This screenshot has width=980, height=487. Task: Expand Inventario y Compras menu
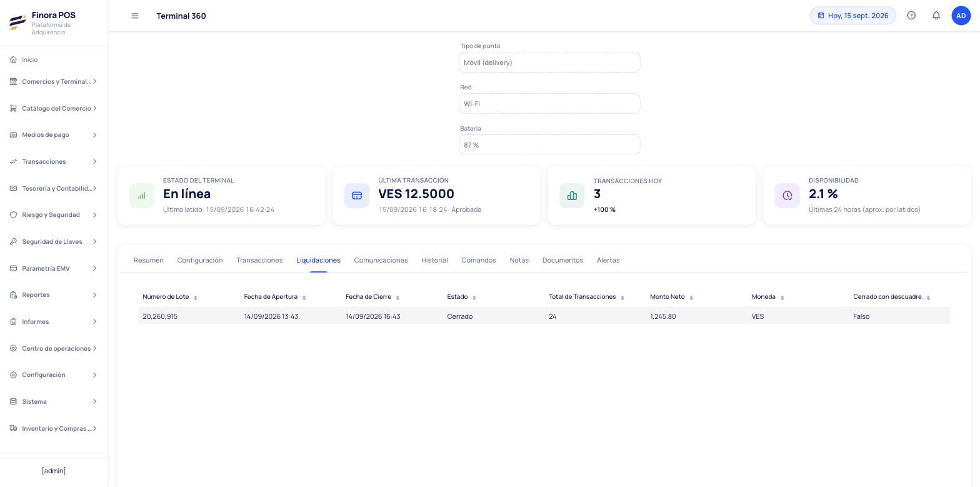[54, 428]
